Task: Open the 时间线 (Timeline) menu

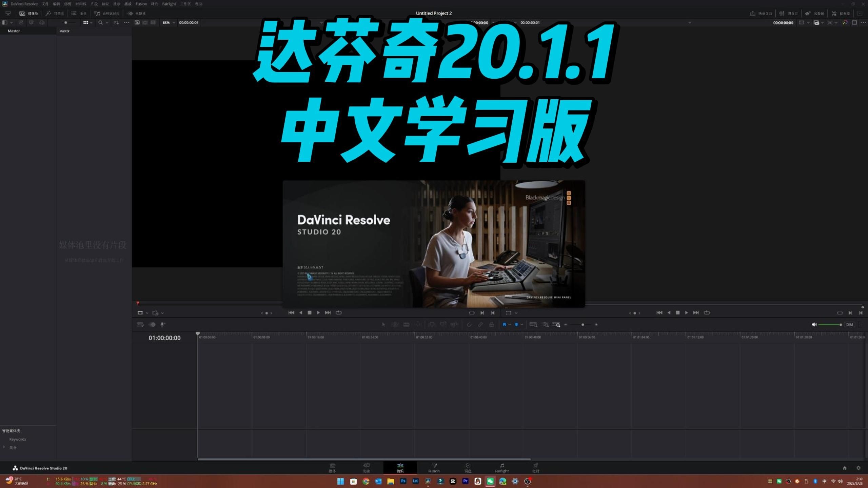Action: [81, 4]
